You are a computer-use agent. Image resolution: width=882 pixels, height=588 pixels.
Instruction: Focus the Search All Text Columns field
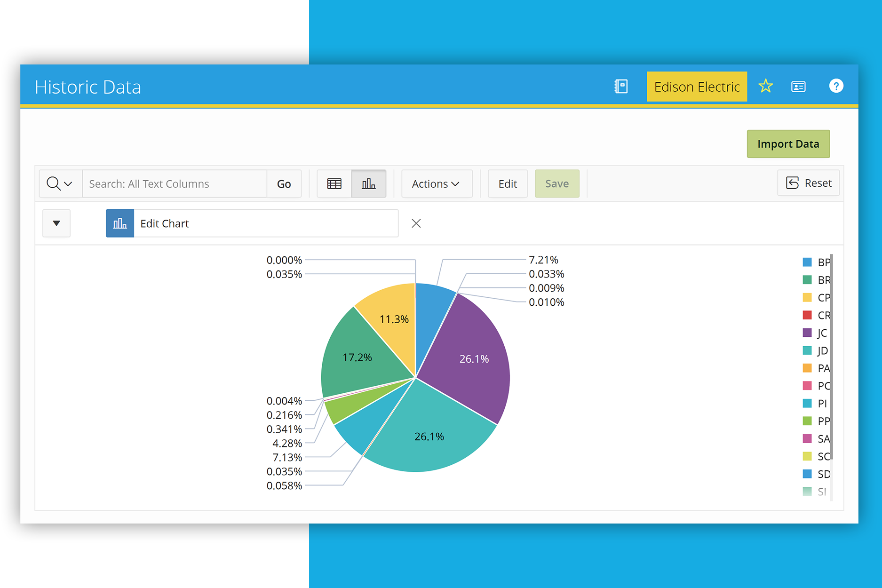point(174,183)
